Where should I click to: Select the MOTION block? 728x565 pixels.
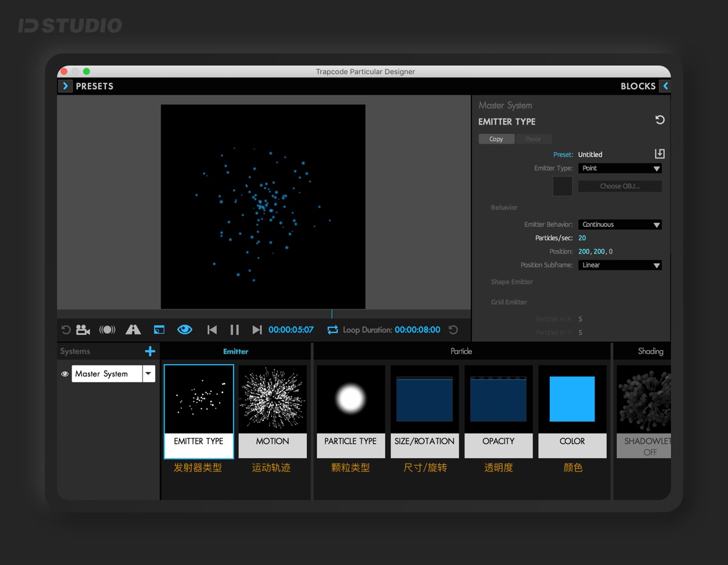tap(272, 411)
